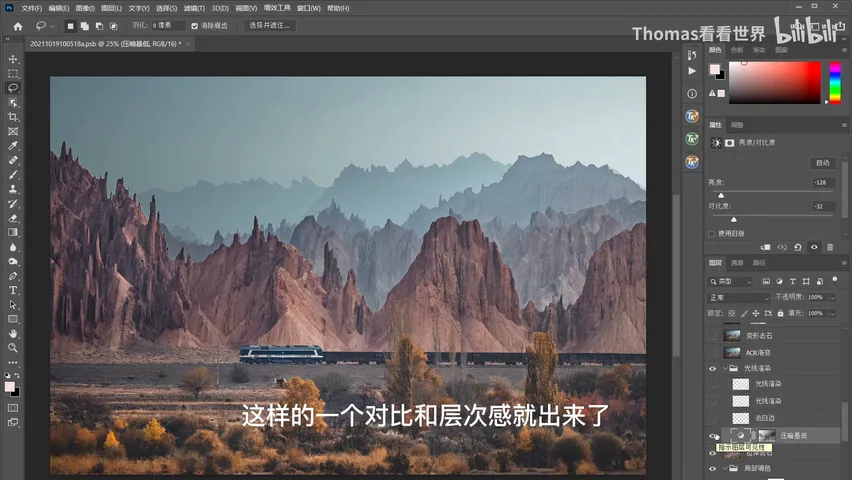The height and width of the screenshot is (480, 852).
Task: Collapse the 局部调色 layer group
Action: (x=725, y=468)
